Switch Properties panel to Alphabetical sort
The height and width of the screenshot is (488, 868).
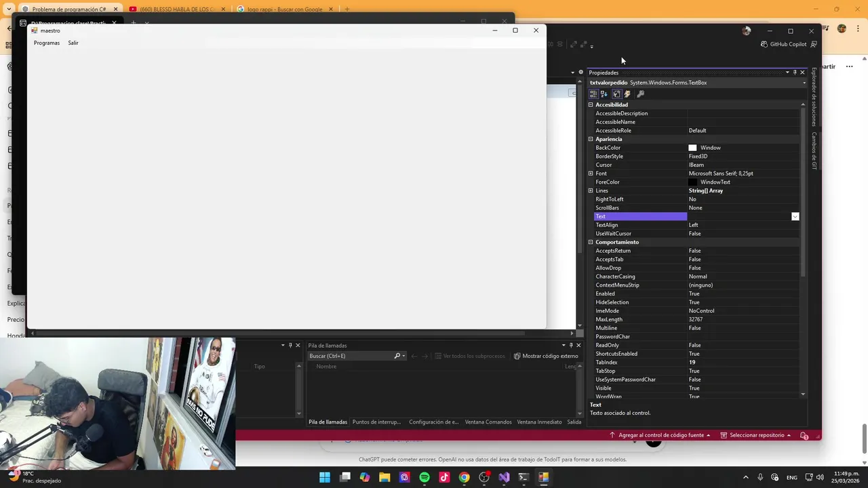click(604, 94)
